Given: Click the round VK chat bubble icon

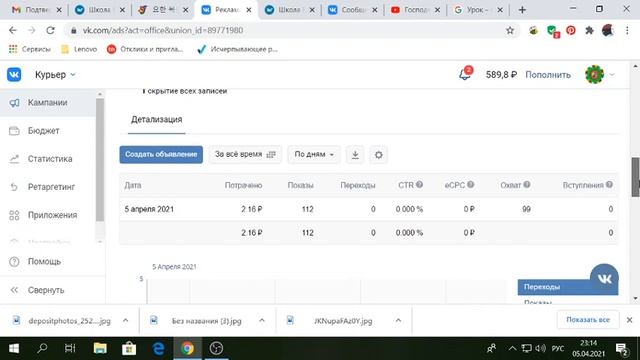Looking at the screenshot, I should point(604,278).
